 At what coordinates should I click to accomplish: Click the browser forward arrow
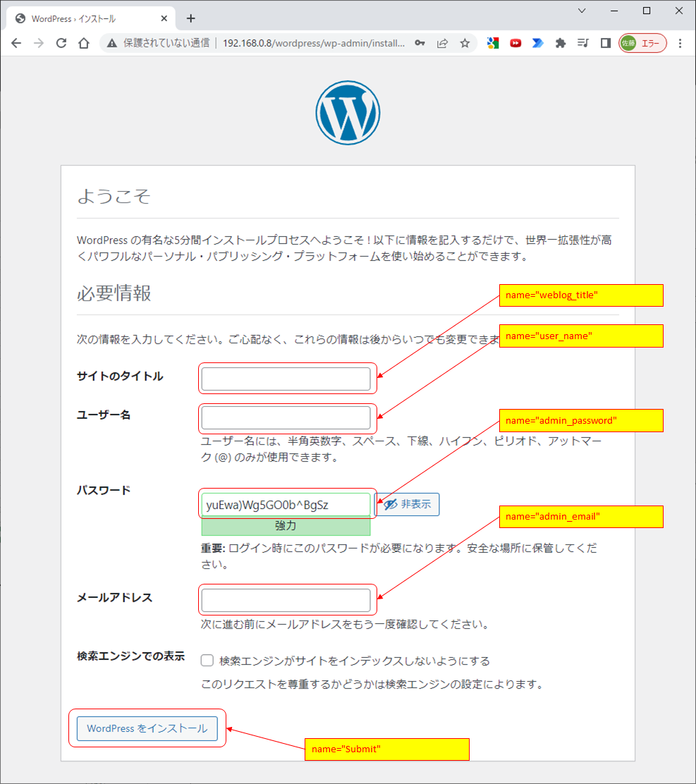point(39,44)
